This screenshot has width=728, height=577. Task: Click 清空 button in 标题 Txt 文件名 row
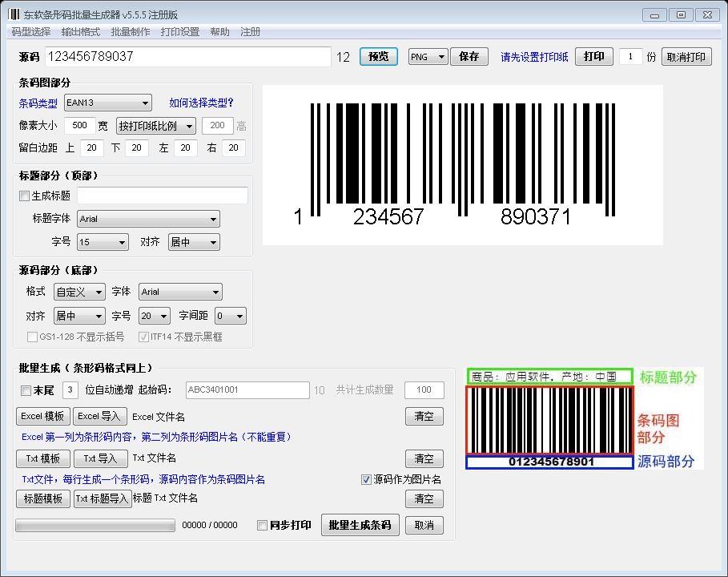(x=424, y=499)
